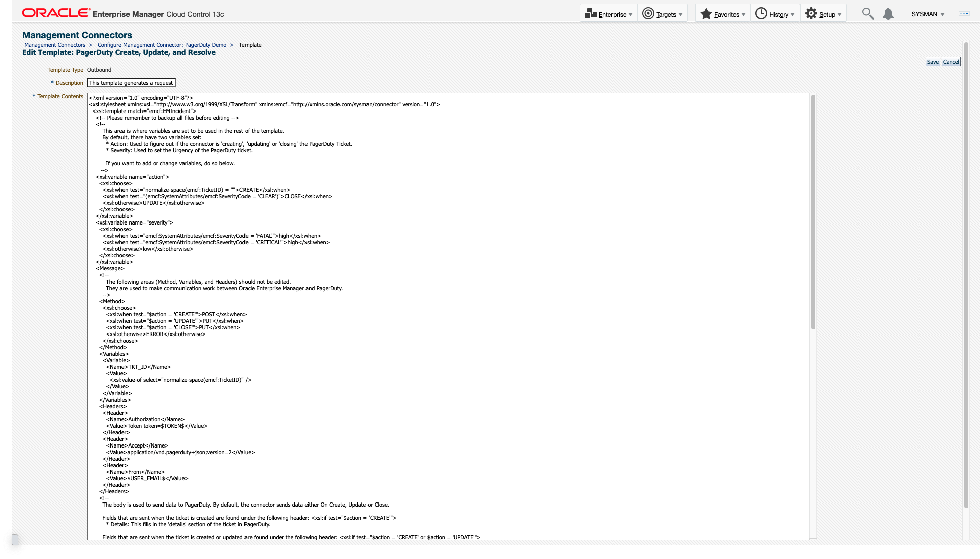Click into the Description text field

pos(132,83)
